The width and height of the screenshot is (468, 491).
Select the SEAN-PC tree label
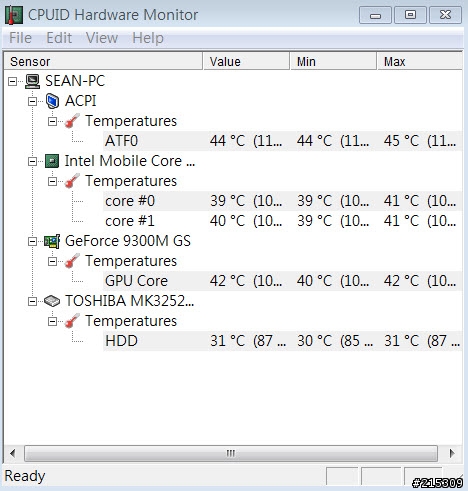pos(75,81)
